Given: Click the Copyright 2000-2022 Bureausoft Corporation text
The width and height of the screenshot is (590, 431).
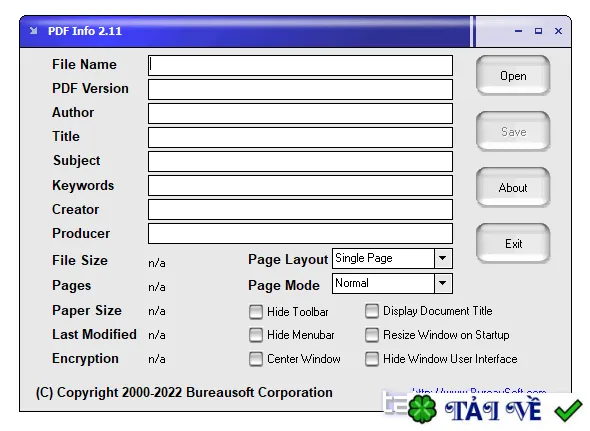Looking at the screenshot, I should [x=184, y=393].
